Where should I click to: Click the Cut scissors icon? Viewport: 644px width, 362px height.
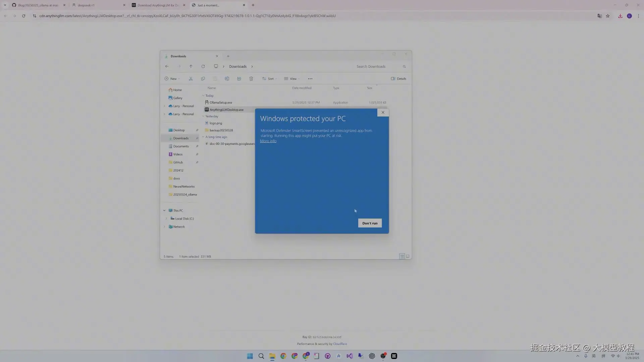pos(191,79)
